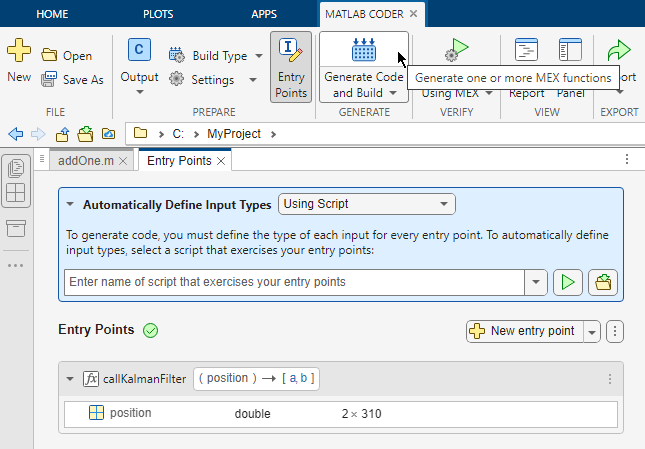
Task: Collapse the callKalmanFilter entry point
Action: [x=70, y=379]
